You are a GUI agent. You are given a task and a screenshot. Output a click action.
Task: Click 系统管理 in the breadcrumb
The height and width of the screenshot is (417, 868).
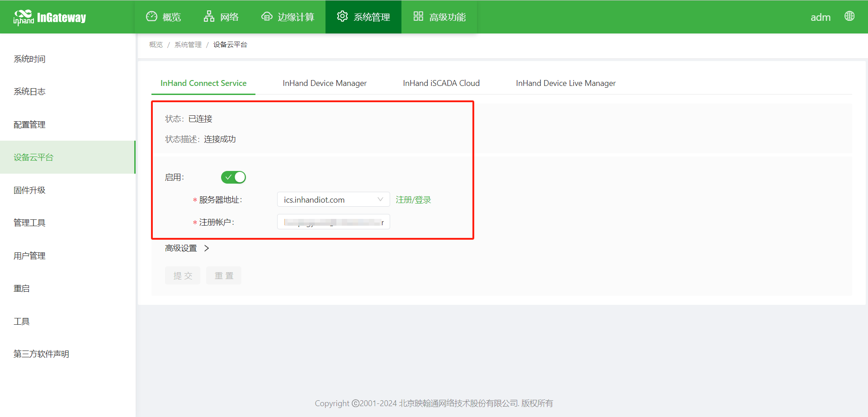[188, 45]
